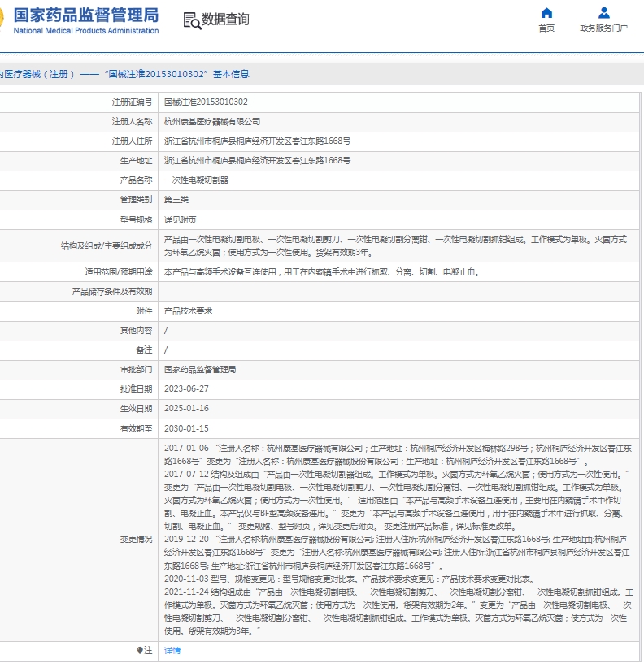Viewport: 644px width, 668px height.
Task: Click the 数据查询 heading text
Action: pos(225,20)
